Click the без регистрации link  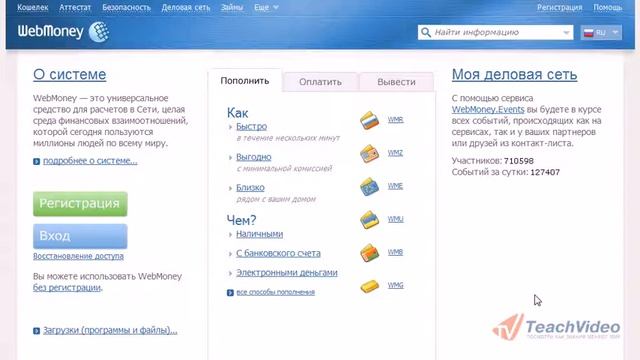[x=67, y=288]
